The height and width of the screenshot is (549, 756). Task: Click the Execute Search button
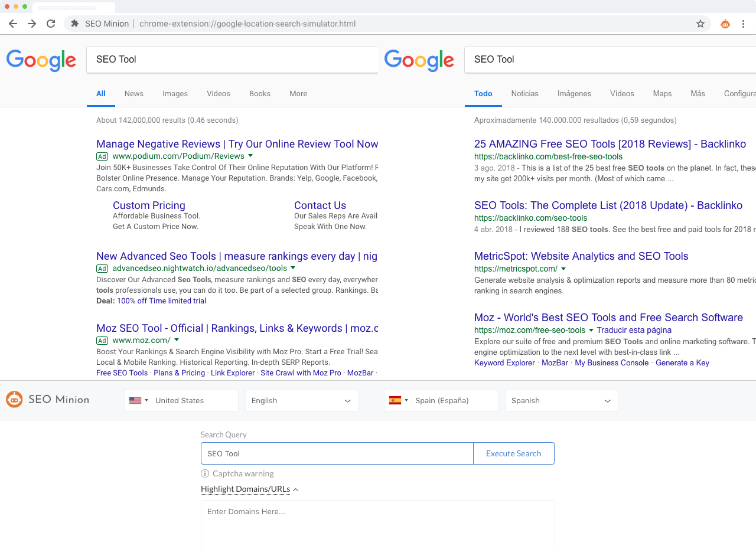coord(514,453)
